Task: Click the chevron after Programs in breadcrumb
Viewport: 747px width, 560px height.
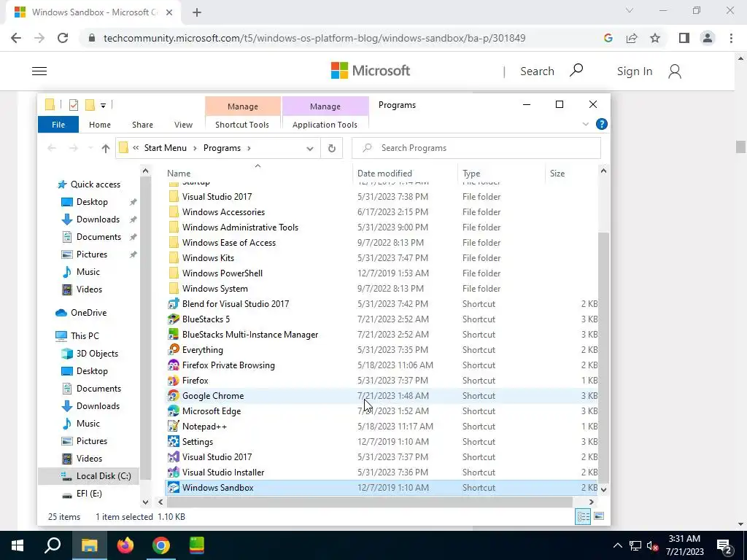Action: pyautogui.click(x=249, y=148)
